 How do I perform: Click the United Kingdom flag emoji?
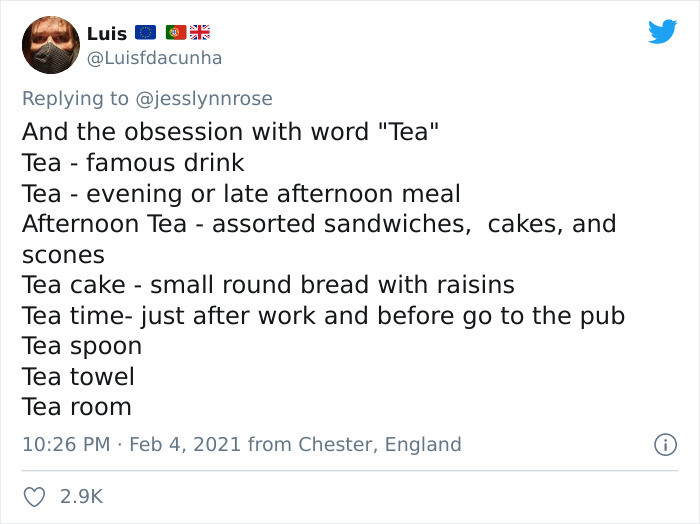pyautogui.click(x=199, y=32)
